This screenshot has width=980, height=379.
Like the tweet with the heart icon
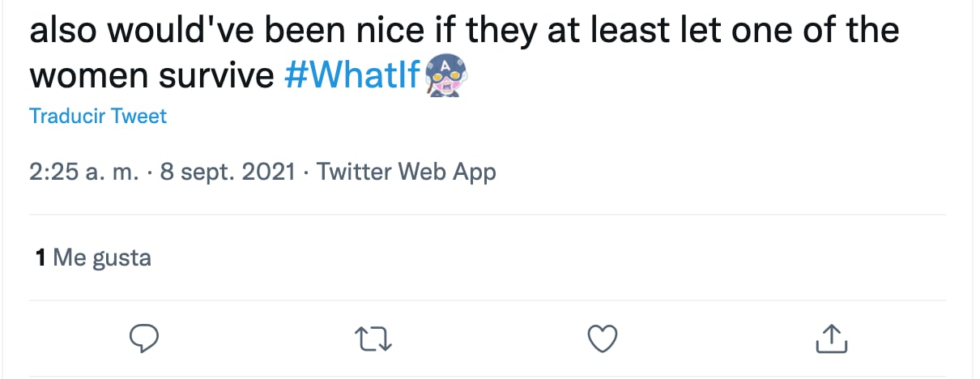tap(602, 339)
